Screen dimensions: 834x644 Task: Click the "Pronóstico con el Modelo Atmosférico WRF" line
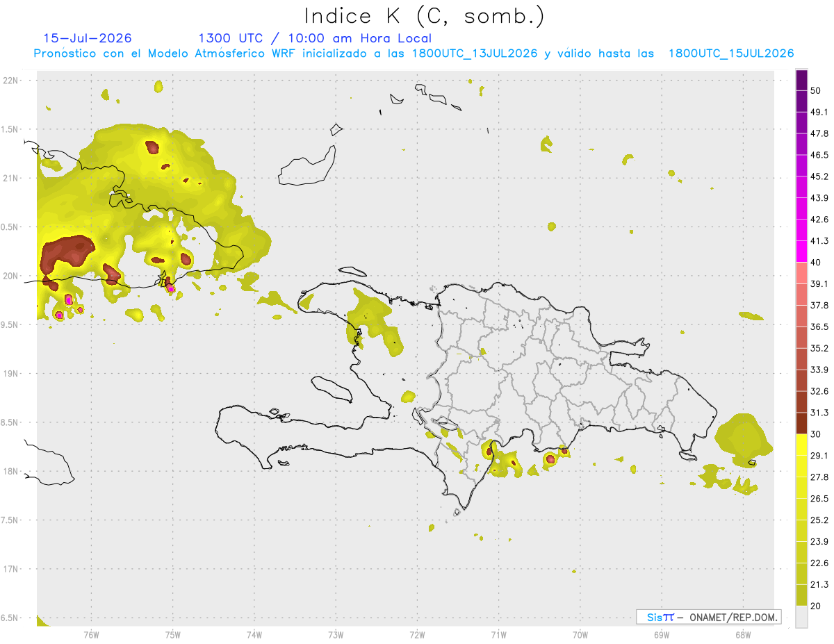414,53
